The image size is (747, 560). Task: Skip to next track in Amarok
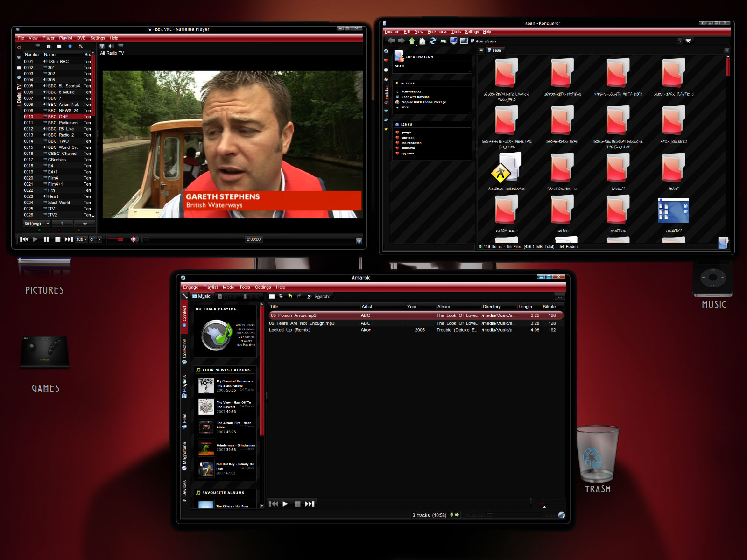[310, 504]
